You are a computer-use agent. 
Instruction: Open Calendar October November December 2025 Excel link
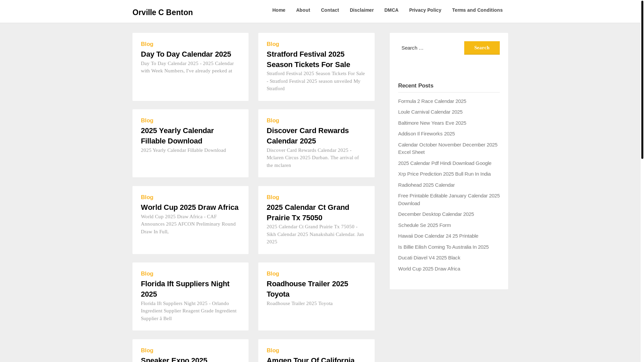448,148
